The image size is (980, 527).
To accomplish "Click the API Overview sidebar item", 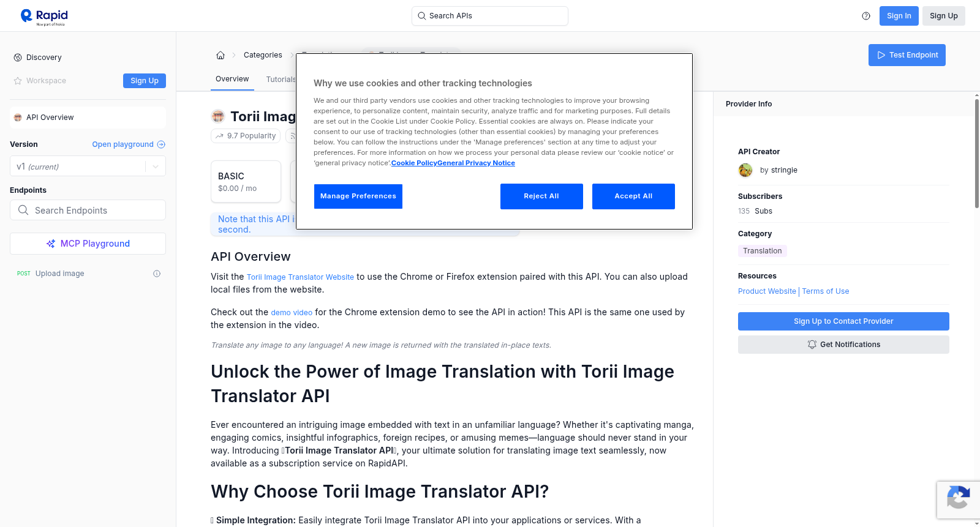I will (x=88, y=118).
